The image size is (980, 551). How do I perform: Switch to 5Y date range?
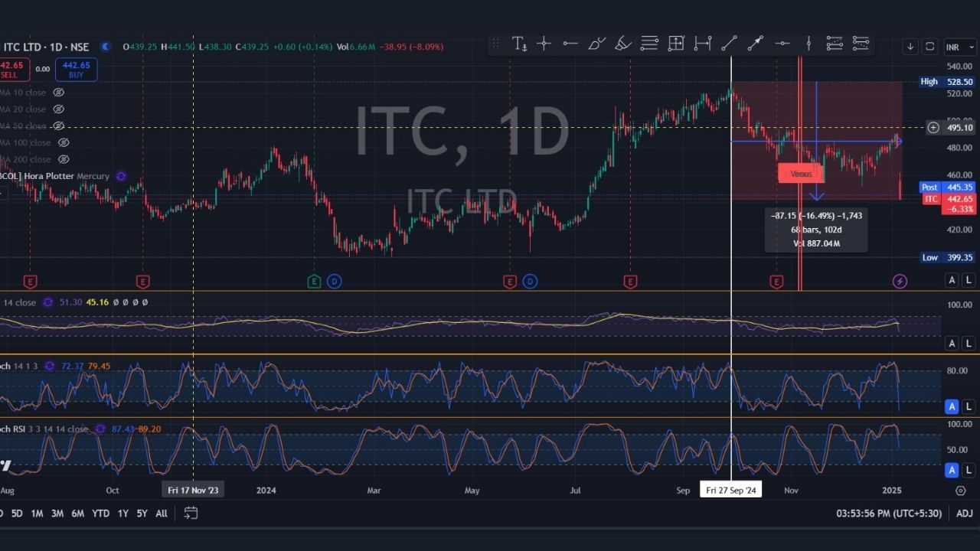click(x=142, y=514)
